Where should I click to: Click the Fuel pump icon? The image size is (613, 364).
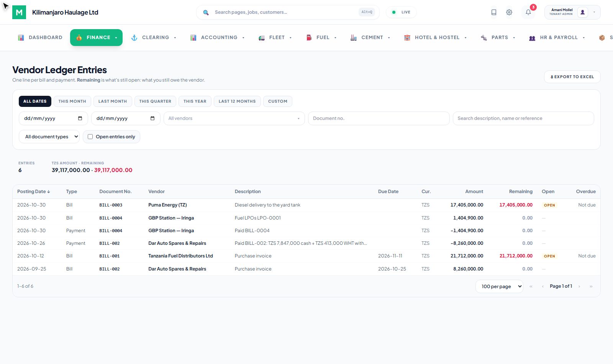(309, 38)
